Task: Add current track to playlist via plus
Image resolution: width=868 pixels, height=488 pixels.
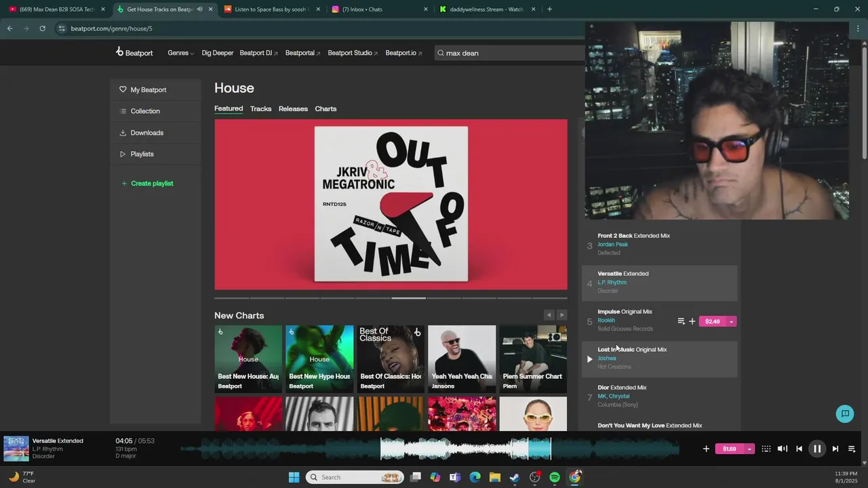Action: 706,449
